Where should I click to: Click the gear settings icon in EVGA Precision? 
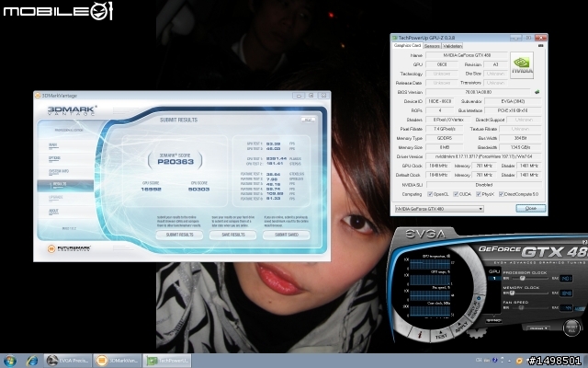(x=477, y=332)
